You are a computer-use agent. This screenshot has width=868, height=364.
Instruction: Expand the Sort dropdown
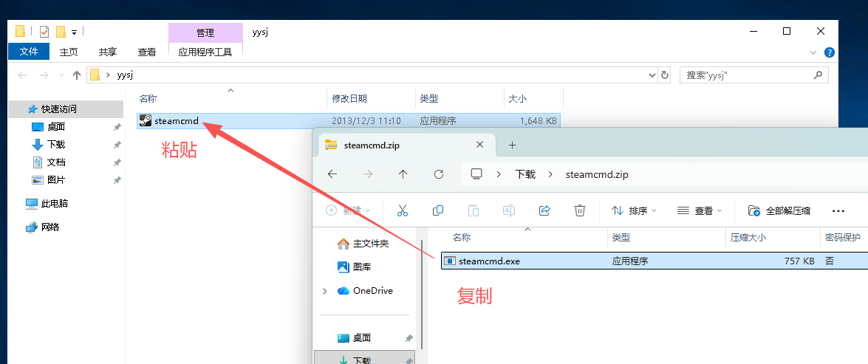[630, 210]
